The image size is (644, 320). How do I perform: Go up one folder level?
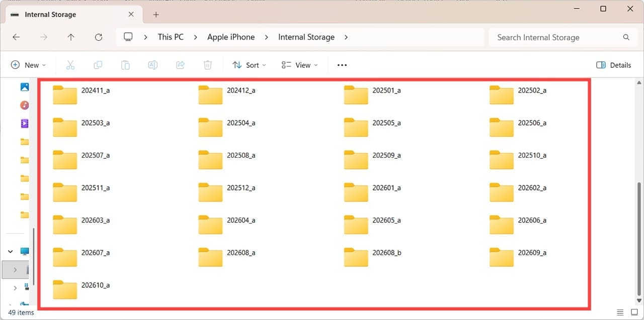pos(71,37)
